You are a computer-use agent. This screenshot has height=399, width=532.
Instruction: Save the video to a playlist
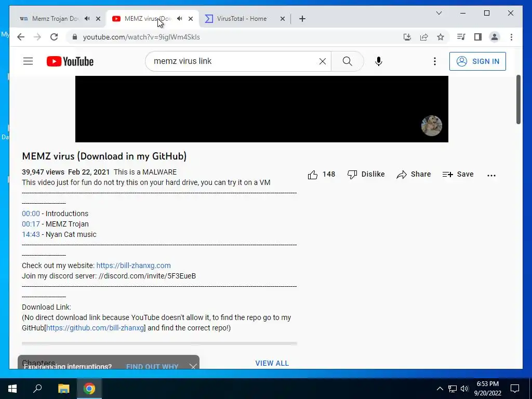[x=458, y=174]
